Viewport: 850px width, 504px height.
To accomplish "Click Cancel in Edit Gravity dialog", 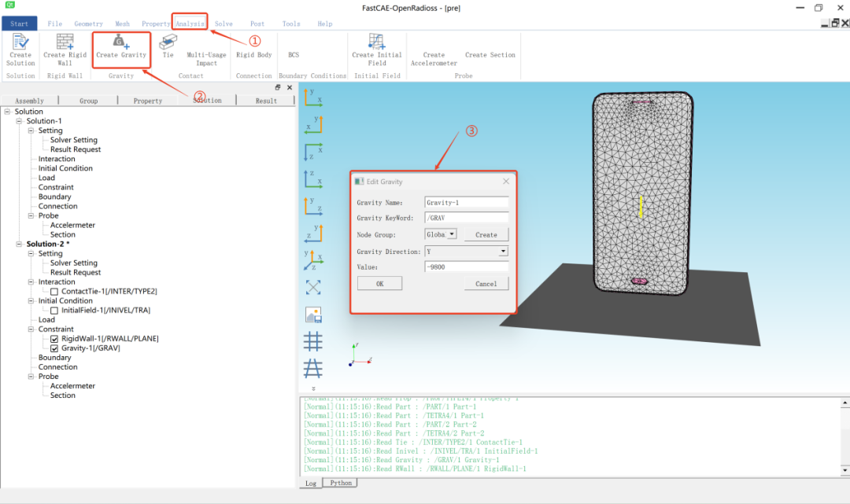I will point(486,284).
